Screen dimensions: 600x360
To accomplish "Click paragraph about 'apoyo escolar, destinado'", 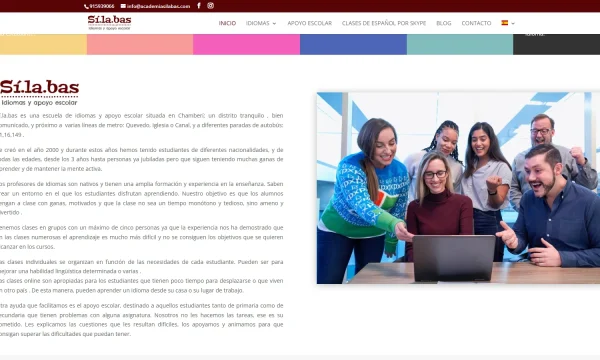I will pos(142,320).
